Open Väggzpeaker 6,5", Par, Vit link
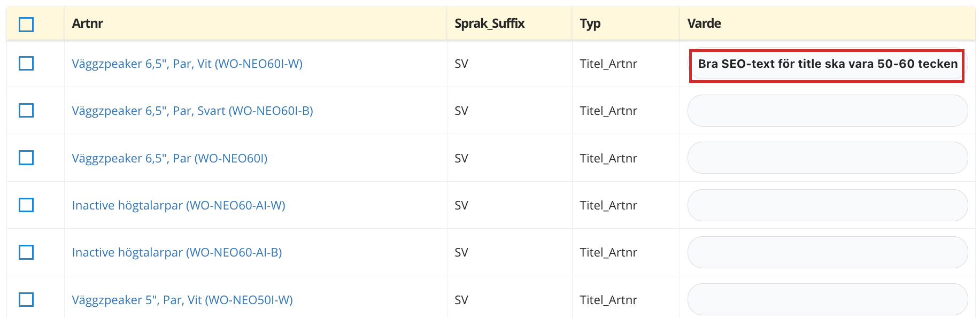 coord(187,64)
